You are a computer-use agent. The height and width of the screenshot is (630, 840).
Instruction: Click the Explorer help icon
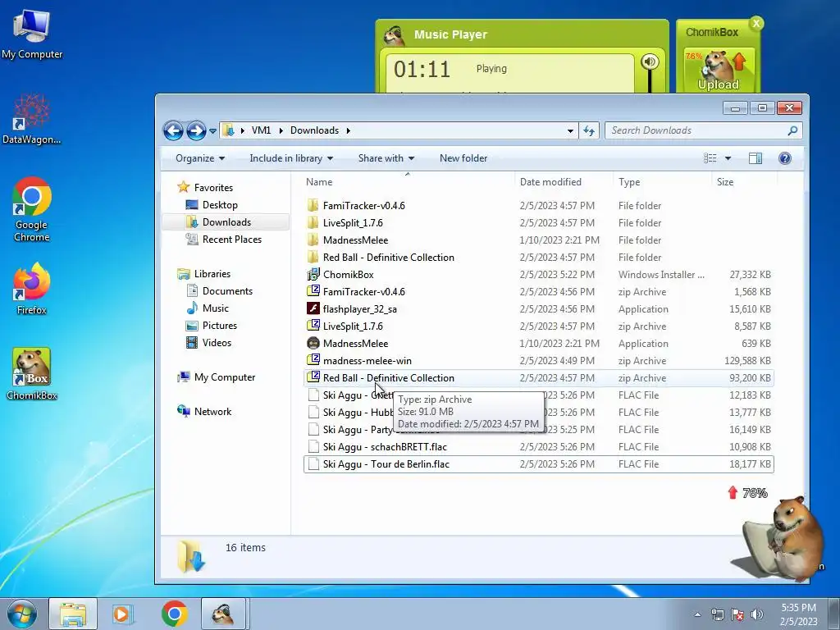785,158
